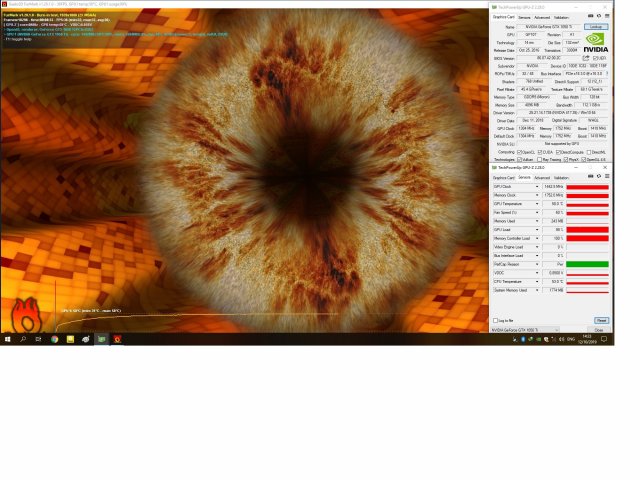Toggle the Vulkan technologies checkbox
Screen dimensions: 640x480
(519, 159)
